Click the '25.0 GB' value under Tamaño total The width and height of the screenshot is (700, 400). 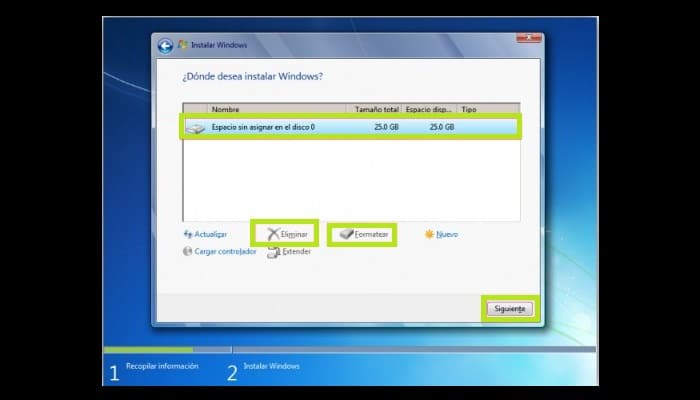[x=387, y=127]
